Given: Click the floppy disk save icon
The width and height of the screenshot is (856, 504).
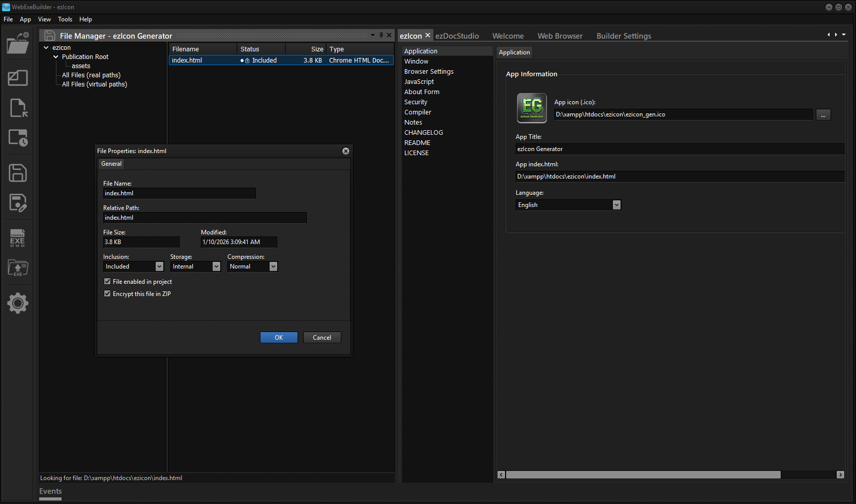Looking at the screenshot, I should coord(18,173).
